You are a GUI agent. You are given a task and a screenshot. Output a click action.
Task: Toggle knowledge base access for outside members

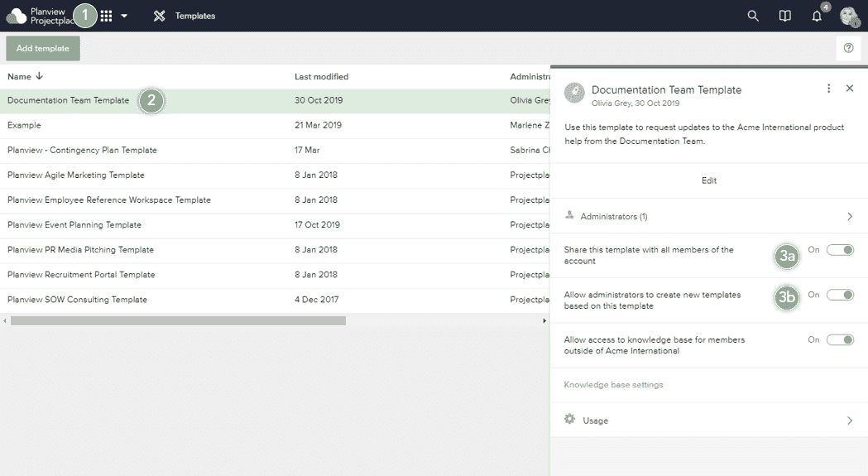(x=841, y=339)
